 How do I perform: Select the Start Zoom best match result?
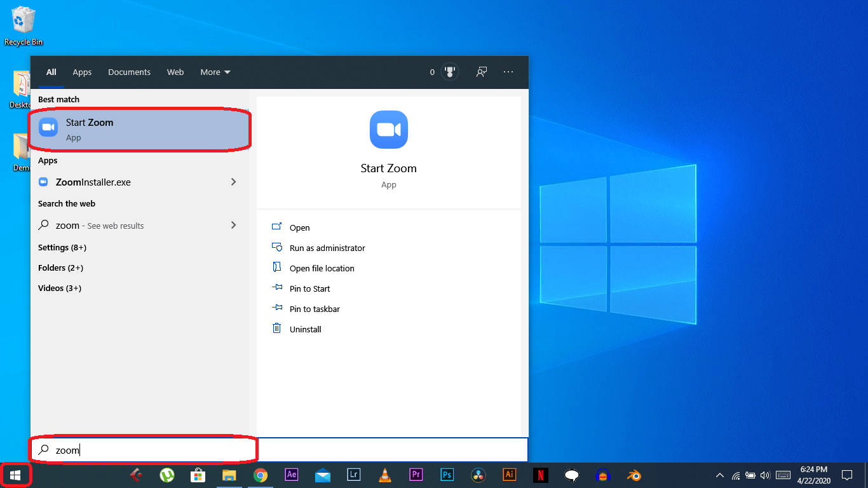click(139, 130)
